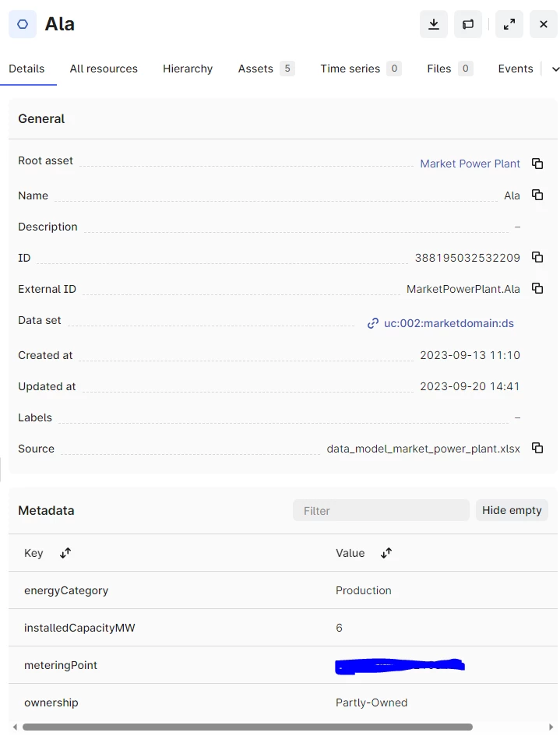Click the icon left of the expand button
Screen dimensions: 560x743
[468, 24]
